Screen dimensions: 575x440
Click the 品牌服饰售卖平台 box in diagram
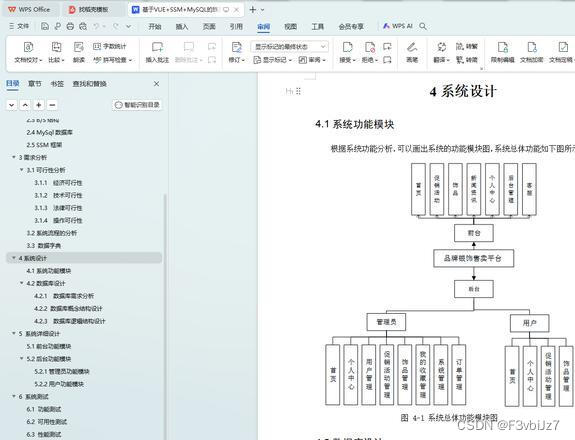(473, 258)
